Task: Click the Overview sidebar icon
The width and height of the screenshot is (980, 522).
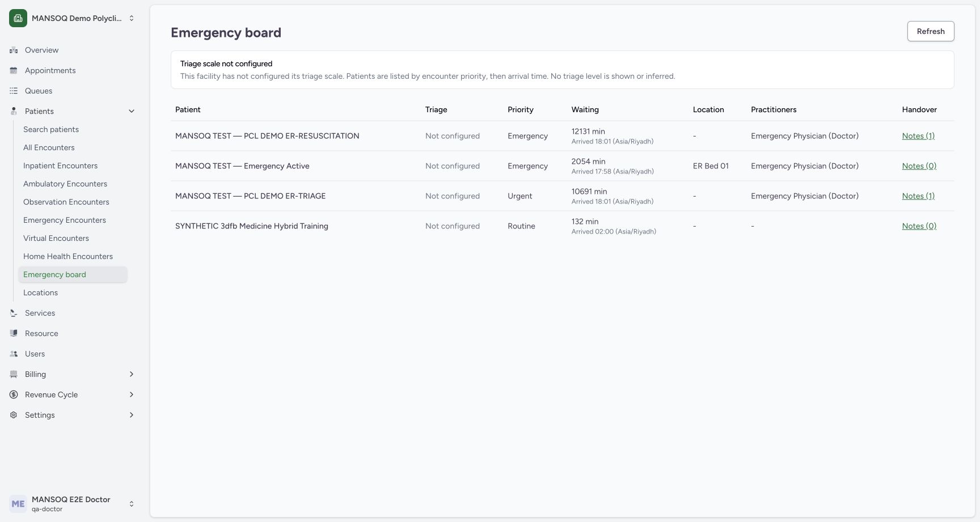Action: 14,50
